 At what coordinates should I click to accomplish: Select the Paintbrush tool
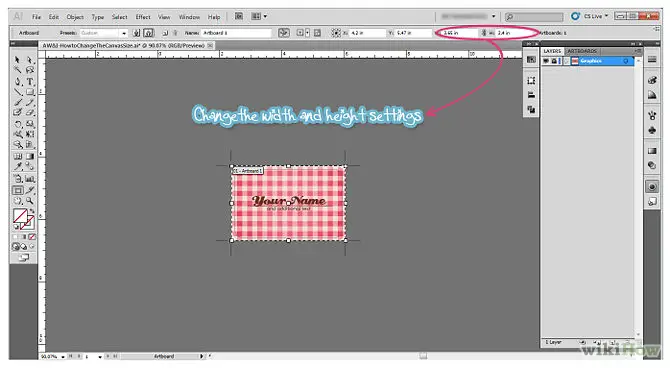point(18,103)
